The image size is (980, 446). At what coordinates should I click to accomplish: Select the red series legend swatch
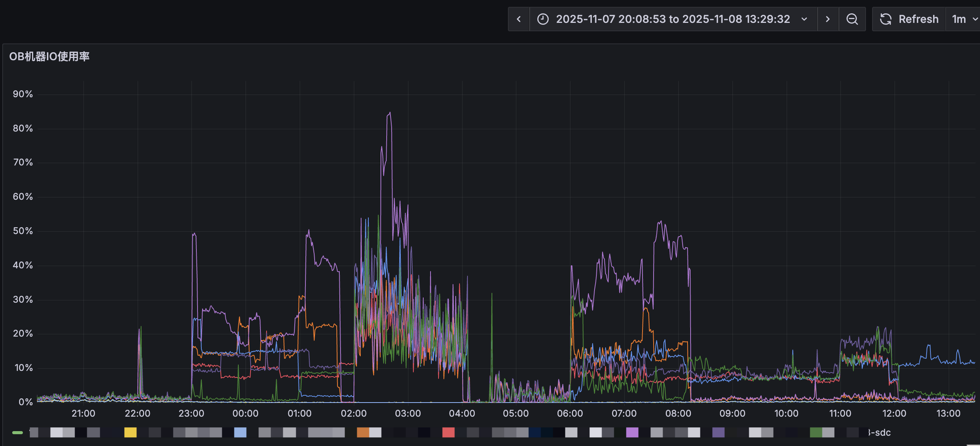click(x=448, y=433)
